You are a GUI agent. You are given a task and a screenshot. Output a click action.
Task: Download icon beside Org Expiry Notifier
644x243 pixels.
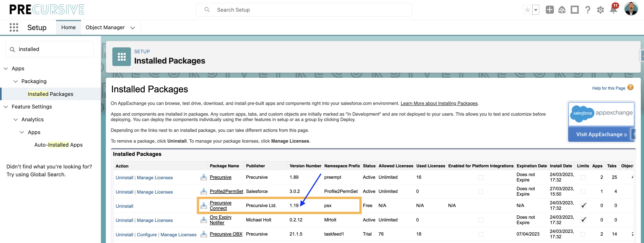coord(204,220)
